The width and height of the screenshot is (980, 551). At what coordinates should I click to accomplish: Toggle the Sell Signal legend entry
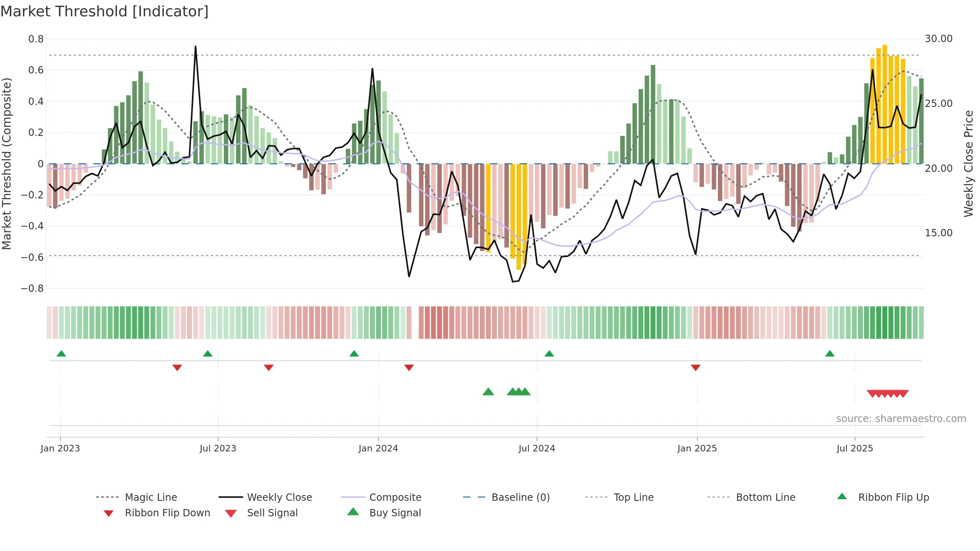point(261,513)
